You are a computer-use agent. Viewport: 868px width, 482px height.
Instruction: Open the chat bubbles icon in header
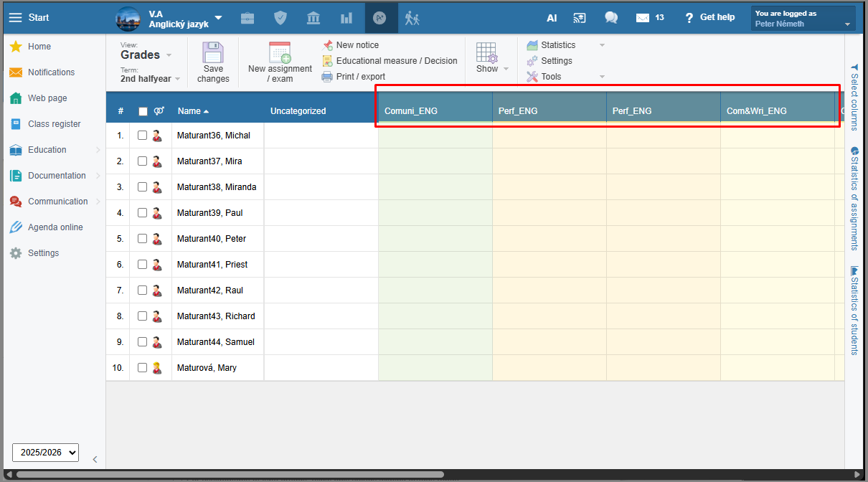point(611,18)
